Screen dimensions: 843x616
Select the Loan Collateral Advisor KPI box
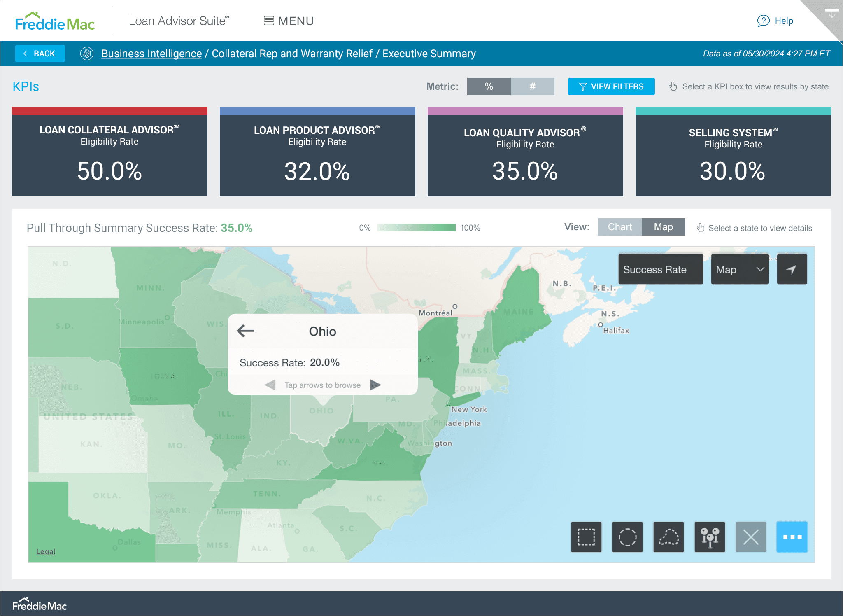point(109,152)
